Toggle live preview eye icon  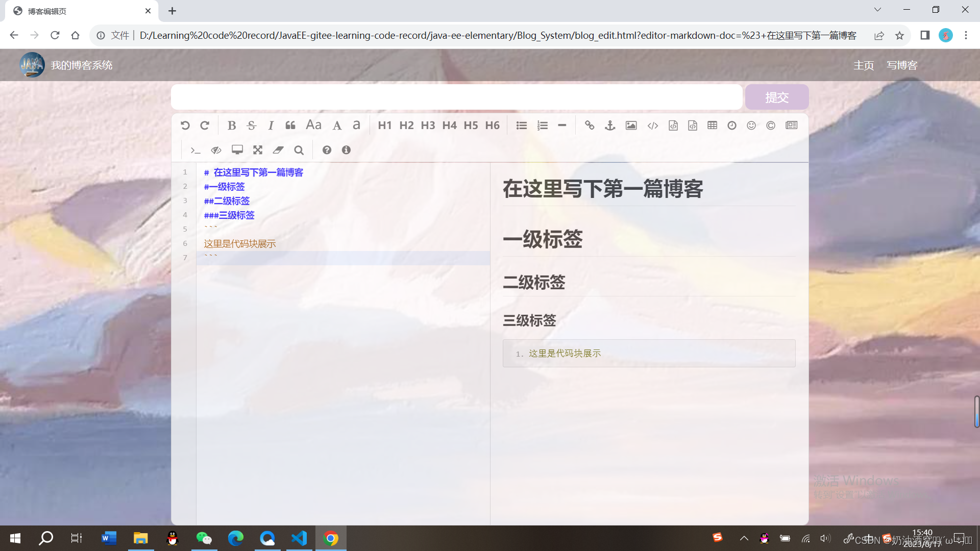point(216,150)
